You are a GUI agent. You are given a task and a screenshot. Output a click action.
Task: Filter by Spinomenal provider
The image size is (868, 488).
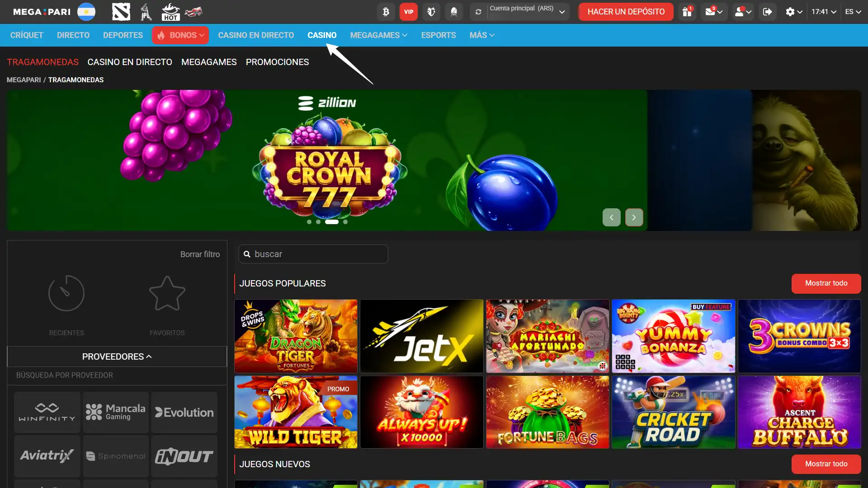point(116,456)
